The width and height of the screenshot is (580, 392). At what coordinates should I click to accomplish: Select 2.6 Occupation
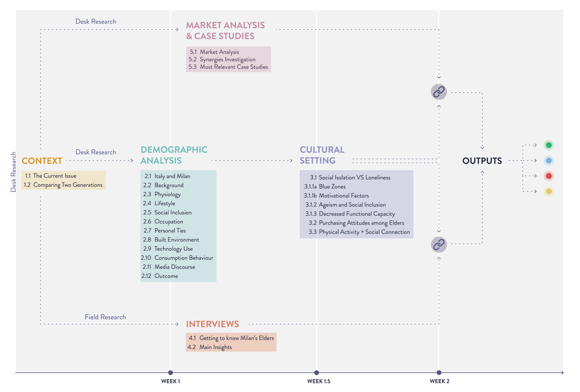(163, 221)
